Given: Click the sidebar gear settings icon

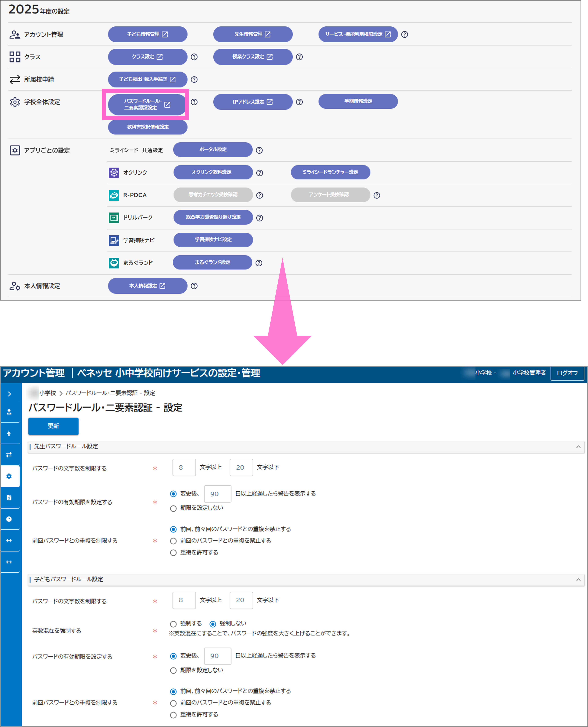Looking at the screenshot, I should pyautogui.click(x=9, y=476).
